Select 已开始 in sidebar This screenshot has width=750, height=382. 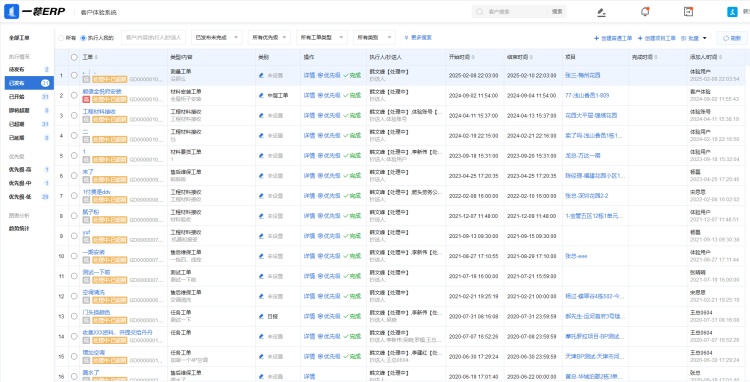pyautogui.click(x=29, y=97)
